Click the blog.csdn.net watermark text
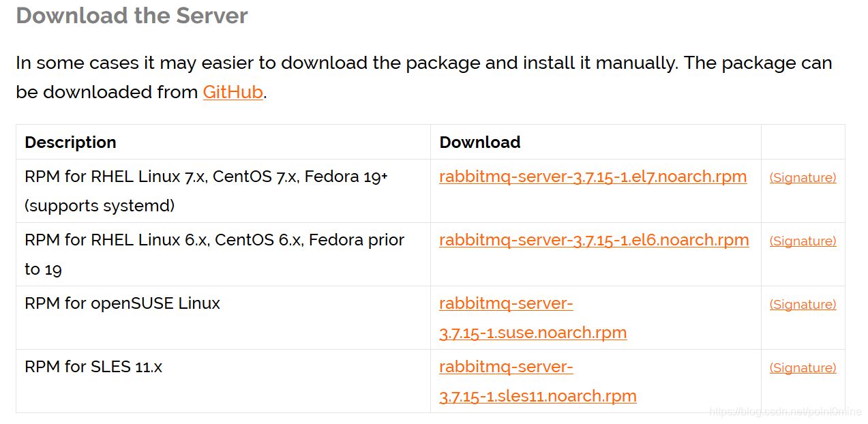Image resolution: width=868 pixels, height=424 pixels. (x=785, y=412)
